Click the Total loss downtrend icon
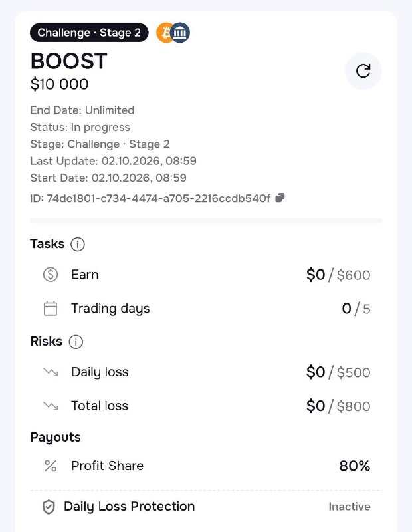 (x=51, y=406)
